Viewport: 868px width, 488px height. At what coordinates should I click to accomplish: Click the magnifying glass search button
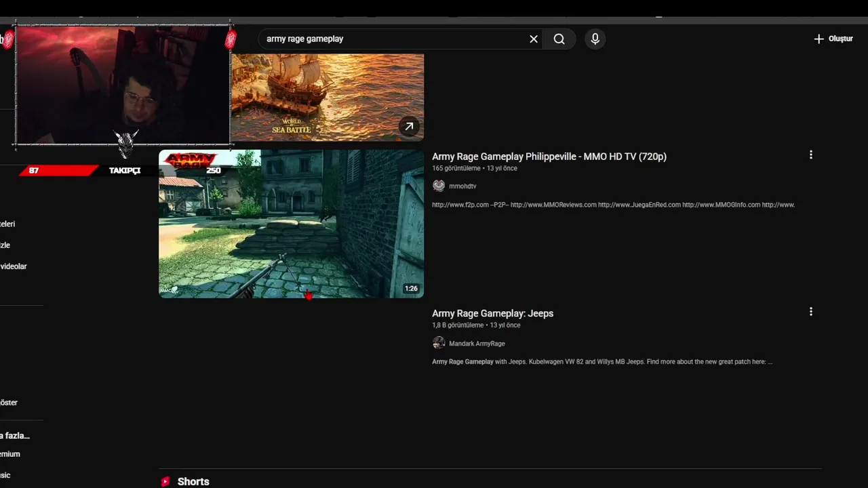click(559, 39)
